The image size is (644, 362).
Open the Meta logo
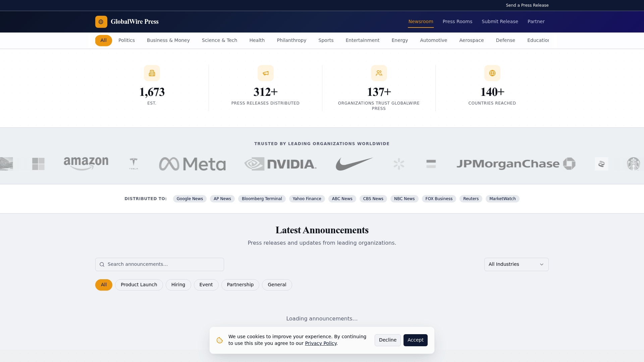[x=193, y=164]
